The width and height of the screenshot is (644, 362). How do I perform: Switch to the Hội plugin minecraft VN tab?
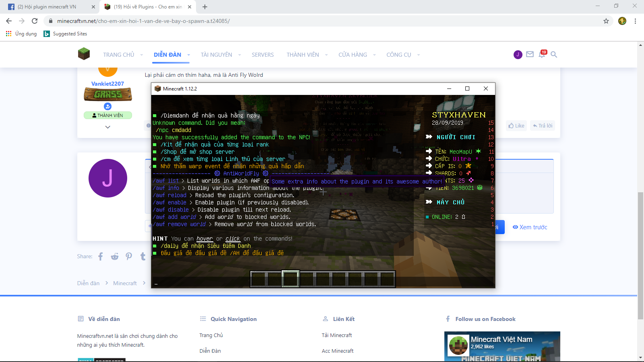[x=47, y=7]
